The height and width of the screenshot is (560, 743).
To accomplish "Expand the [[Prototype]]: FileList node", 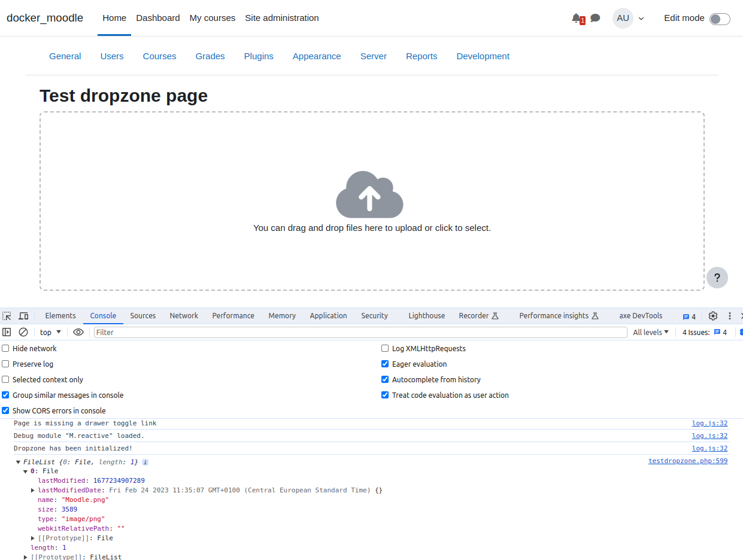I will click(26, 557).
